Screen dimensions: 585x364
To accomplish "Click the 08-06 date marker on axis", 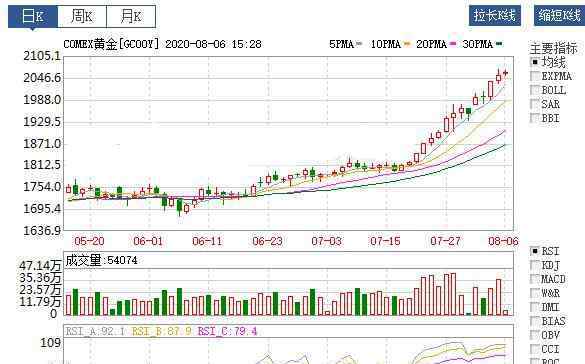I will 503,241.
